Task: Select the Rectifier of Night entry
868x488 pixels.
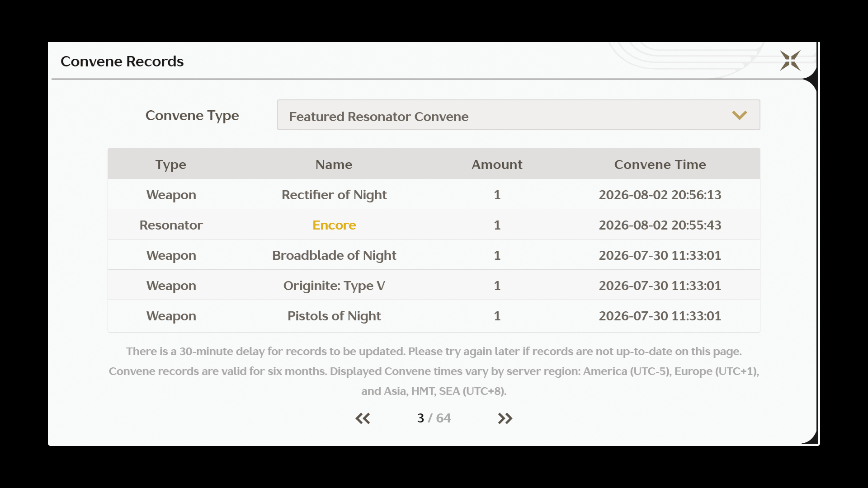Action: click(334, 195)
